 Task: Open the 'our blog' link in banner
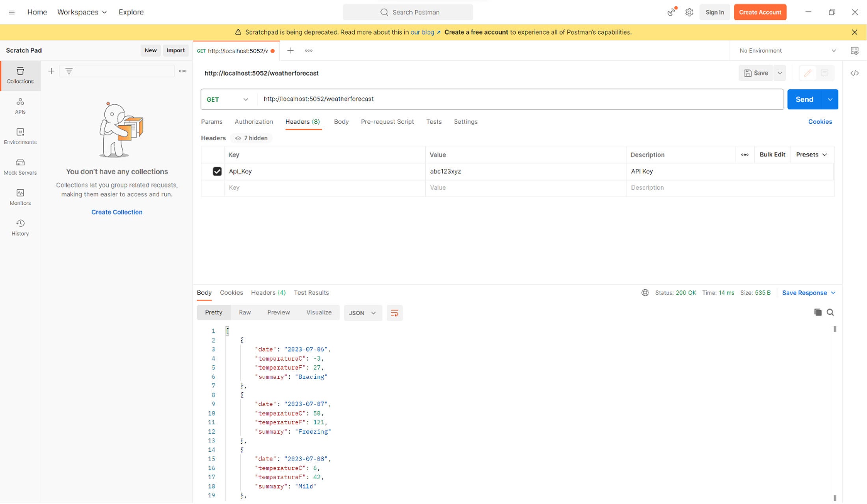click(x=425, y=32)
